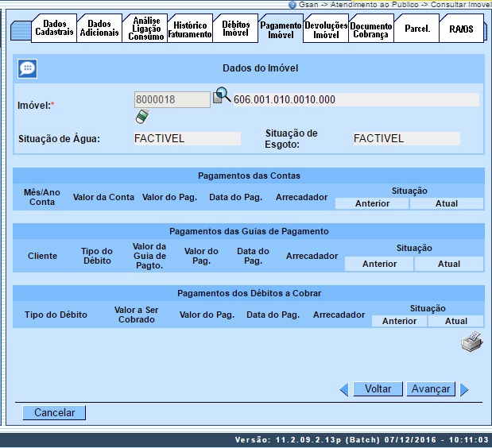Viewport: 492px width, 448px height.
Task: Open the Dados Cadastrais tab
Action: (x=54, y=29)
